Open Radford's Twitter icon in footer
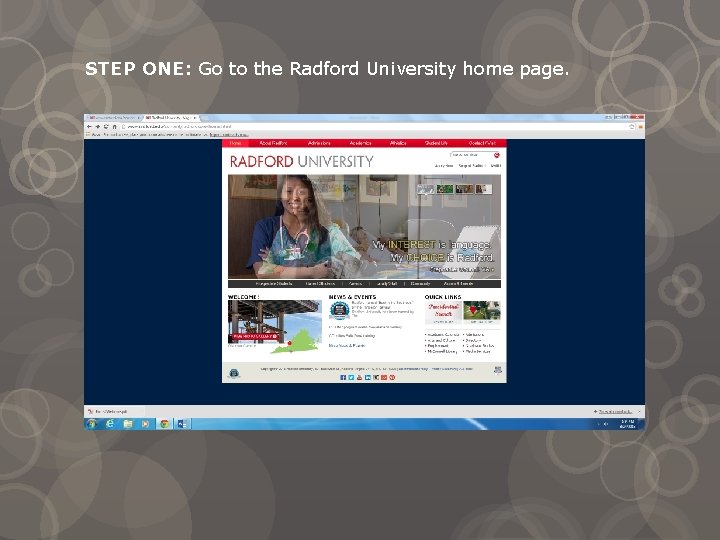Viewport: 720px width, 540px height. point(351,377)
